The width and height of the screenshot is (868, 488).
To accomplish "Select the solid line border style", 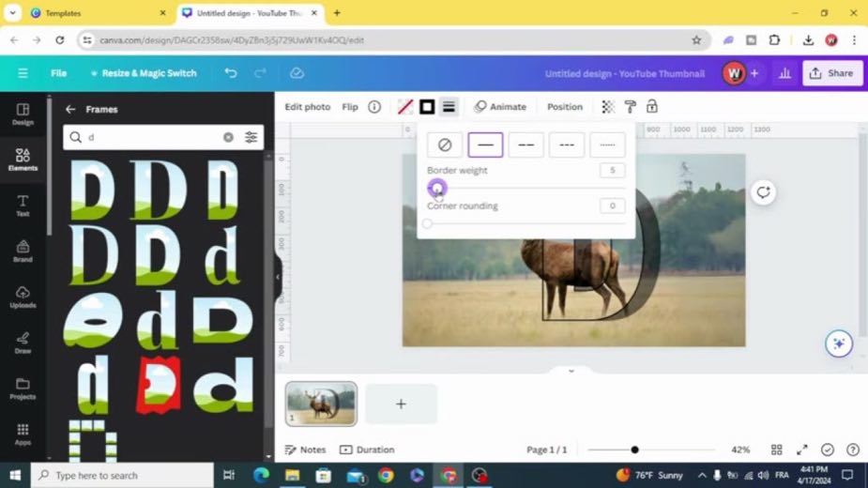I will pyautogui.click(x=485, y=145).
